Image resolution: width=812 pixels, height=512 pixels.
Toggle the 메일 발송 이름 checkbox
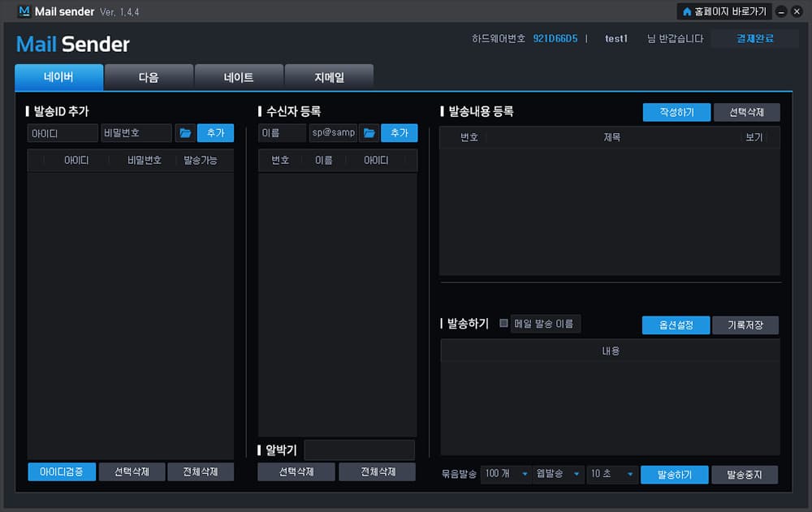point(503,323)
